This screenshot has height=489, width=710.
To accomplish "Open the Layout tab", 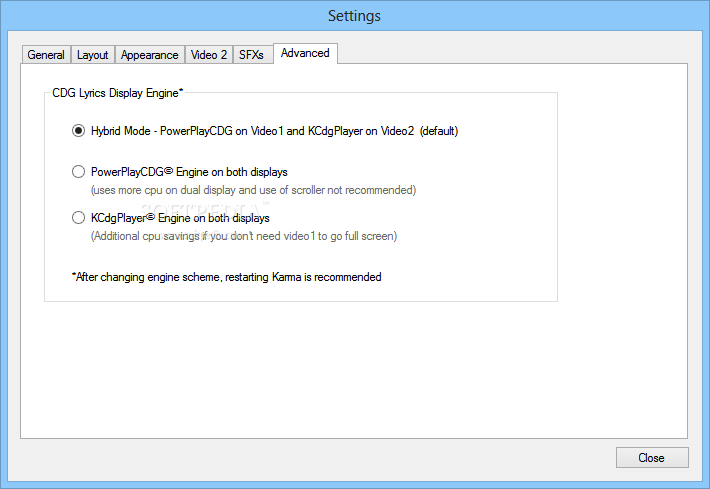I will coord(93,55).
